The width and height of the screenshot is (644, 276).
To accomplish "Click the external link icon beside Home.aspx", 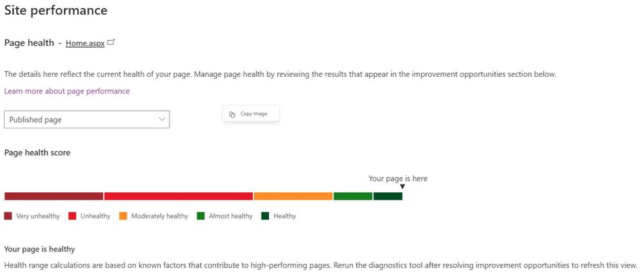I will pos(111,42).
